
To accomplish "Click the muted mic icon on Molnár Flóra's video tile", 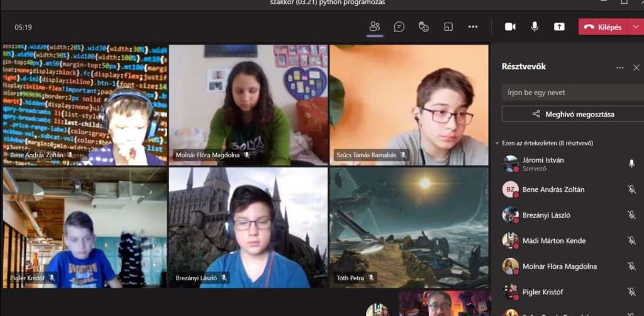I will (x=247, y=155).
